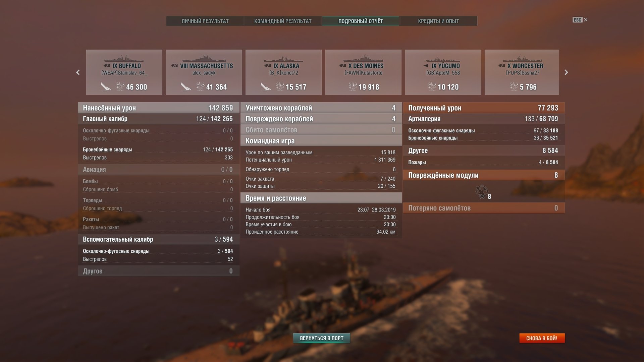Switch to Личный результат tab
This screenshot has width=644, height=362.
pyautogui.click(x=205, y=21)
